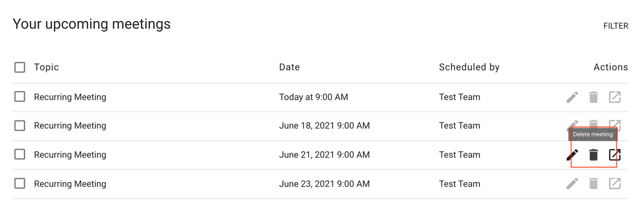The height and width of the screenshot is (206, 644).
Task: Select the June 21, 2021 meeting checkbox
Action: coord(20,154)
